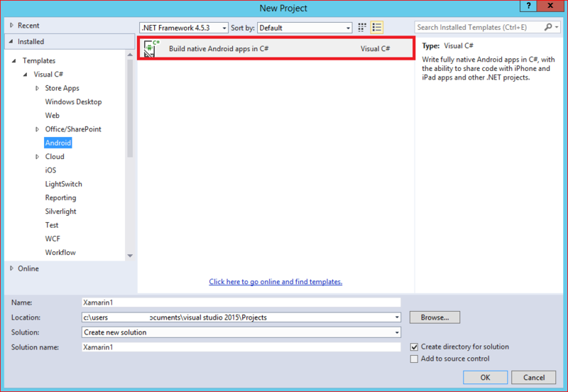
Task: Click the Browse... button
Action: [435, 317]
